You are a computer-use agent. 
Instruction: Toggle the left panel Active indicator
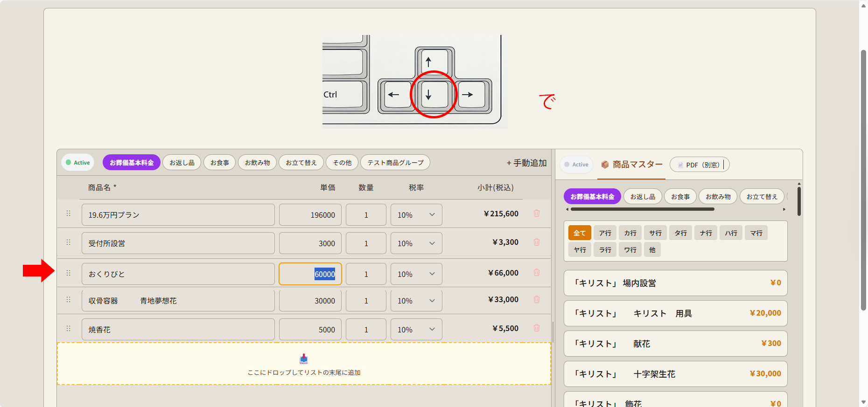pyautogui.click(x=78, y=163)
